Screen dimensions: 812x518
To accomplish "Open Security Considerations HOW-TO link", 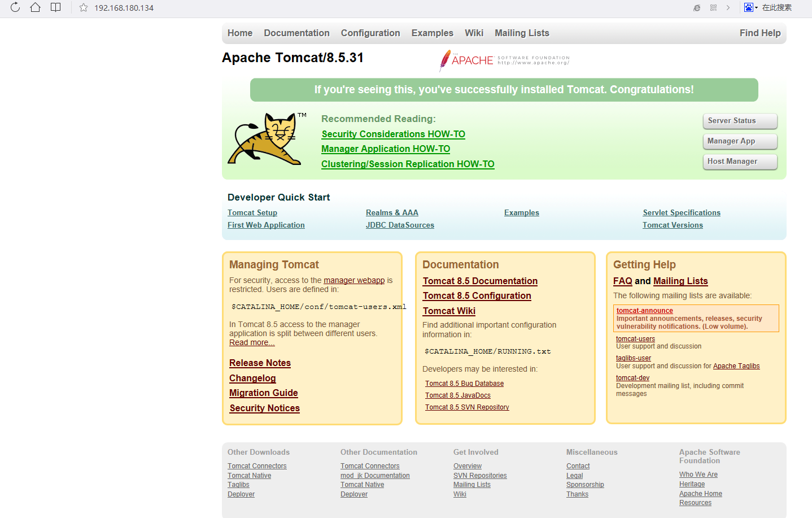I will point(394,134).
